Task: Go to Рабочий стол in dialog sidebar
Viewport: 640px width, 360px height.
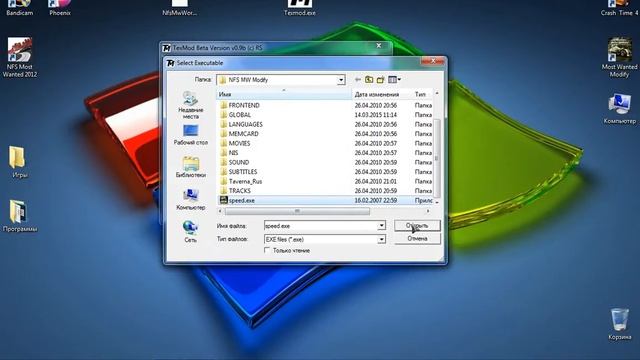Action: coord(191,135)
